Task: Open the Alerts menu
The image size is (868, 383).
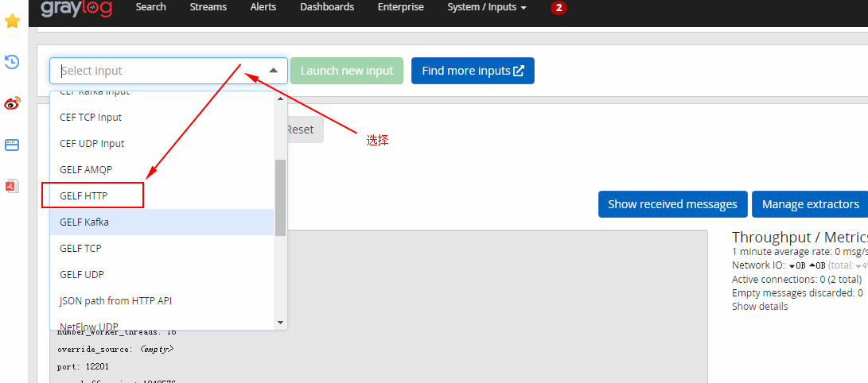Action: click(x=263, y=7)
